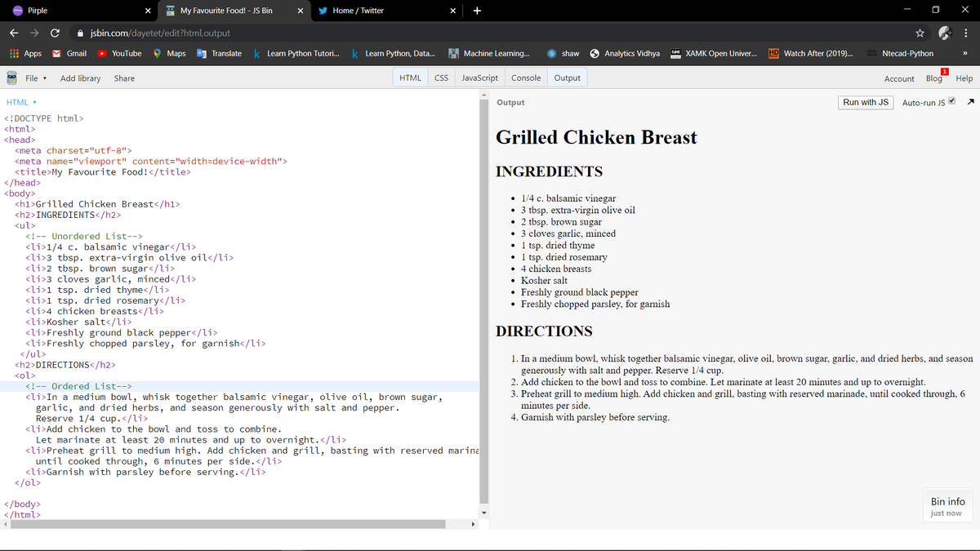Click the code editor vertical scrollbar

point(484,302)
